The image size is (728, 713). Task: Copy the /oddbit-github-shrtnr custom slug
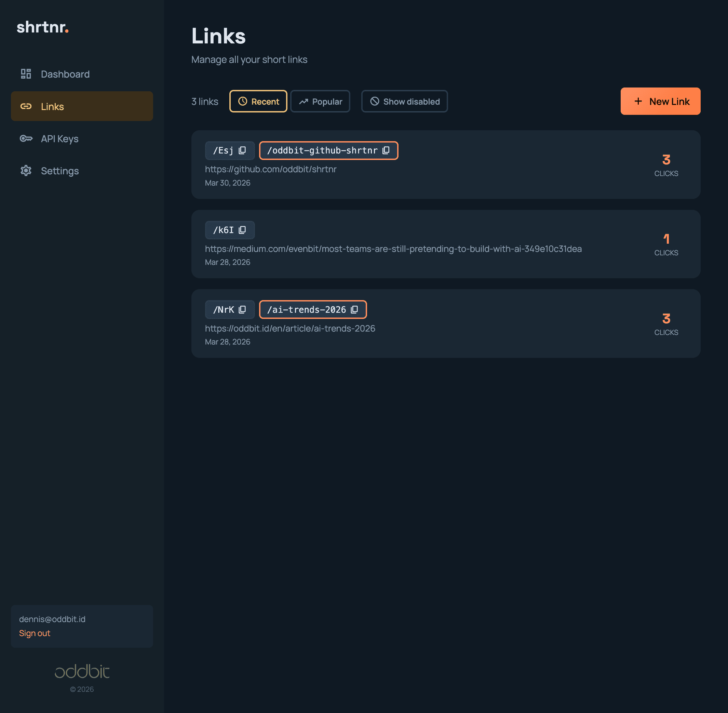(x=387, y=150)
